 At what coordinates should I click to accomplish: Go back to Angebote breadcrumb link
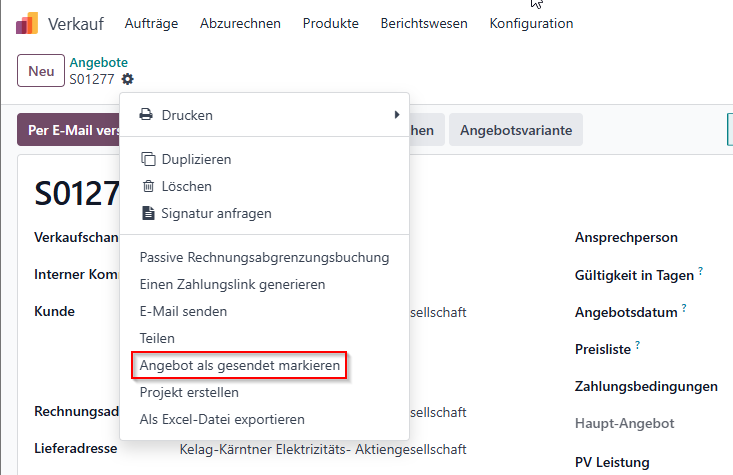pos(99,62)
